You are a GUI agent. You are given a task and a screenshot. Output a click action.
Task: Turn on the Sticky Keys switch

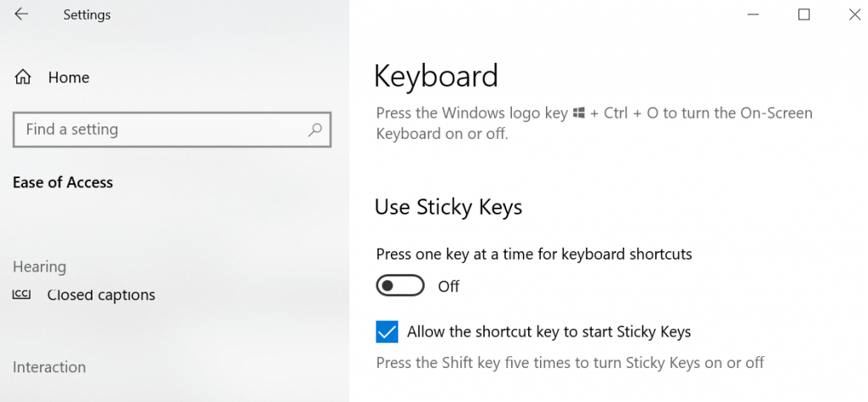point(400,286)
